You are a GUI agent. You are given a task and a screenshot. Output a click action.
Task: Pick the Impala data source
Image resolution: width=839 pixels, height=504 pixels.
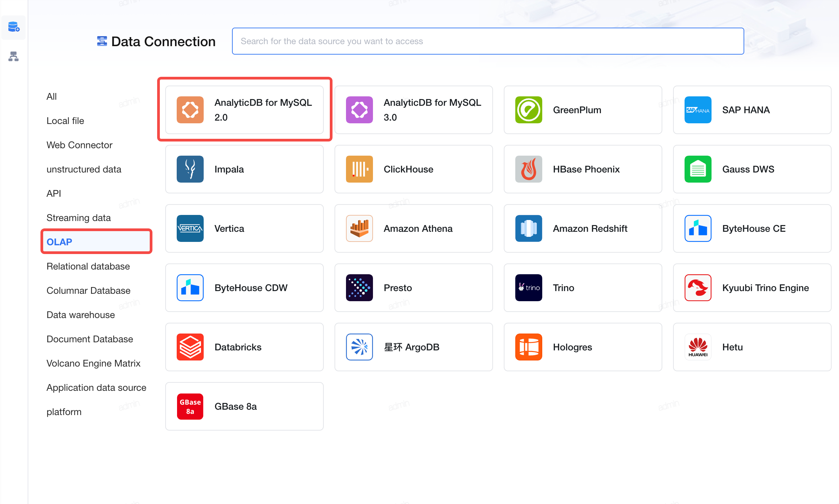(244, 169)
